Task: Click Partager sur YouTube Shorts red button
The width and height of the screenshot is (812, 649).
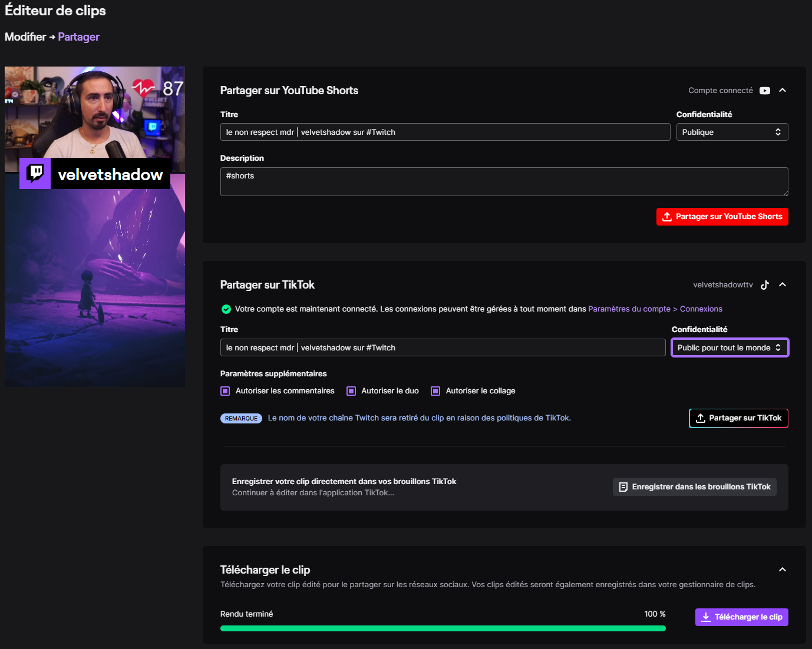Action: (x=722, y=217)
